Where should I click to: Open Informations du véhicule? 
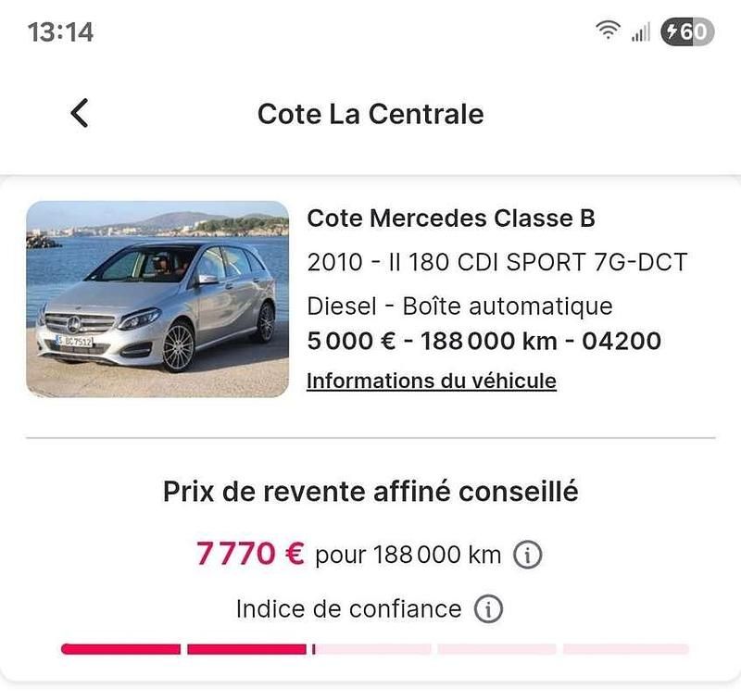(x=430, y=381)
